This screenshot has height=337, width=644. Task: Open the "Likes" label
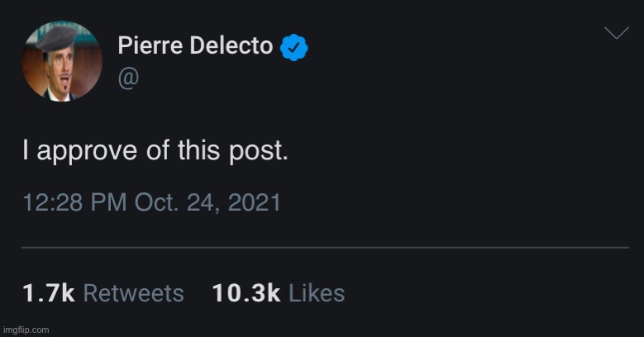[316, 292]
